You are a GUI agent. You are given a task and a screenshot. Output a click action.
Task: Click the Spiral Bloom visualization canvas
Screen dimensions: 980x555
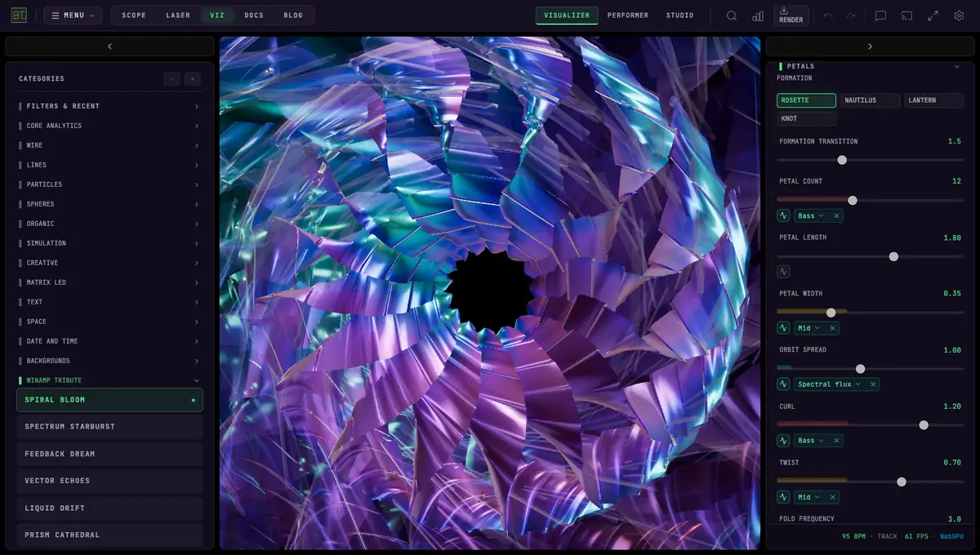(490, 292)
